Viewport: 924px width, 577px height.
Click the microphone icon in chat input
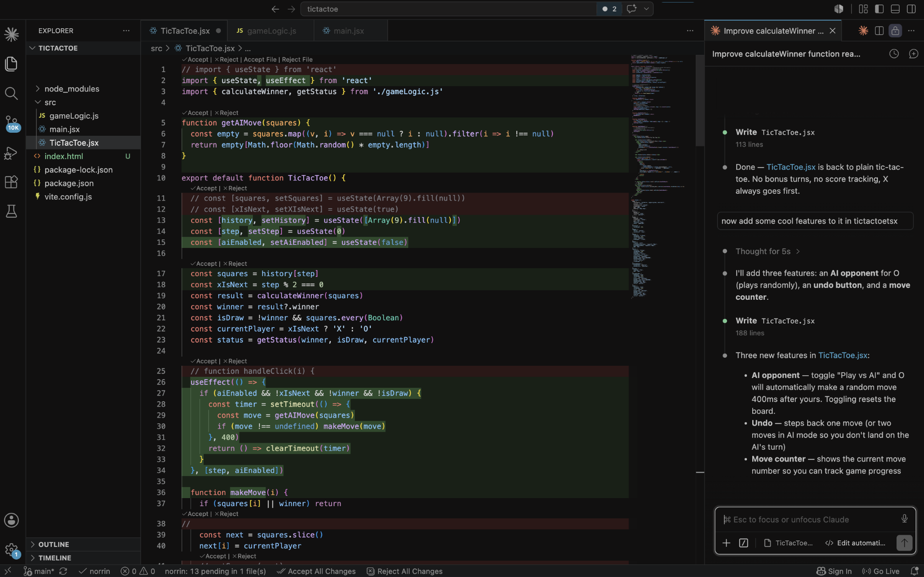click(x=905, y=519)
